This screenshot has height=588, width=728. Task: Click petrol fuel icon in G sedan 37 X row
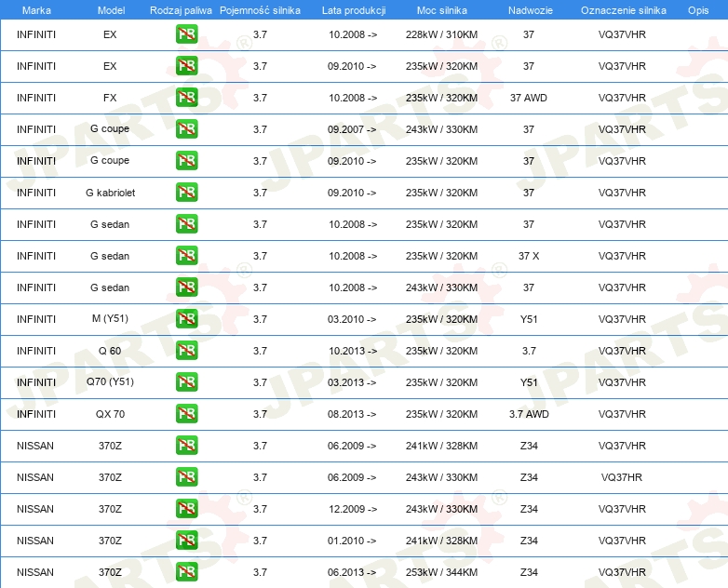[x=186, y=256]
